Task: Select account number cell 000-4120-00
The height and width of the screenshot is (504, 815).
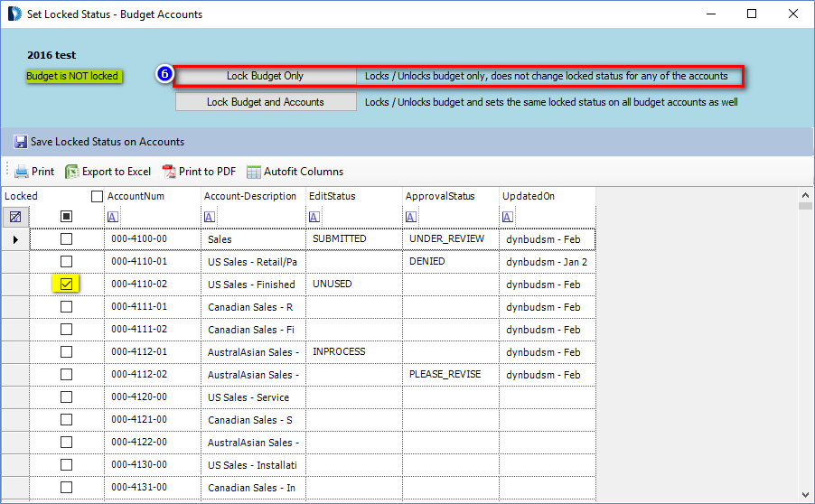Action: (153, 397)
